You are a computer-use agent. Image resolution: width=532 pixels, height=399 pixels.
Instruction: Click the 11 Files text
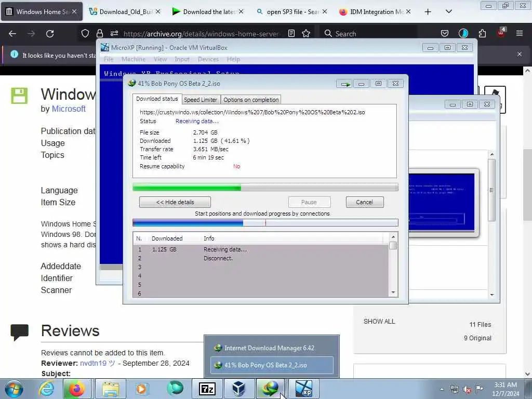point(480,324)
